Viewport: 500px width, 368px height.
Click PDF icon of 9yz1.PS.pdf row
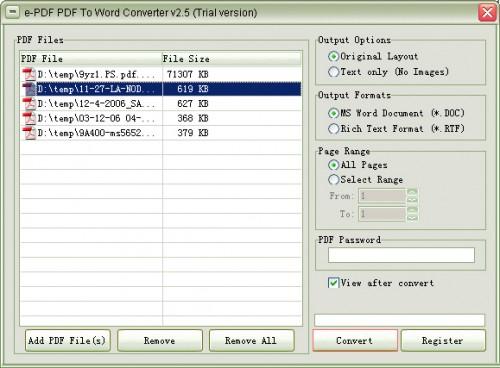[29, 74]
